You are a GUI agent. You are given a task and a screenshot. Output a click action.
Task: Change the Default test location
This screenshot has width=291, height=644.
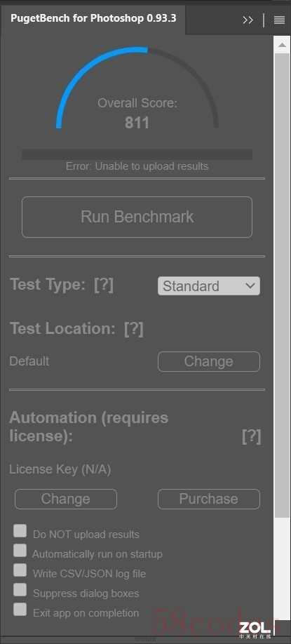(209, 361)
